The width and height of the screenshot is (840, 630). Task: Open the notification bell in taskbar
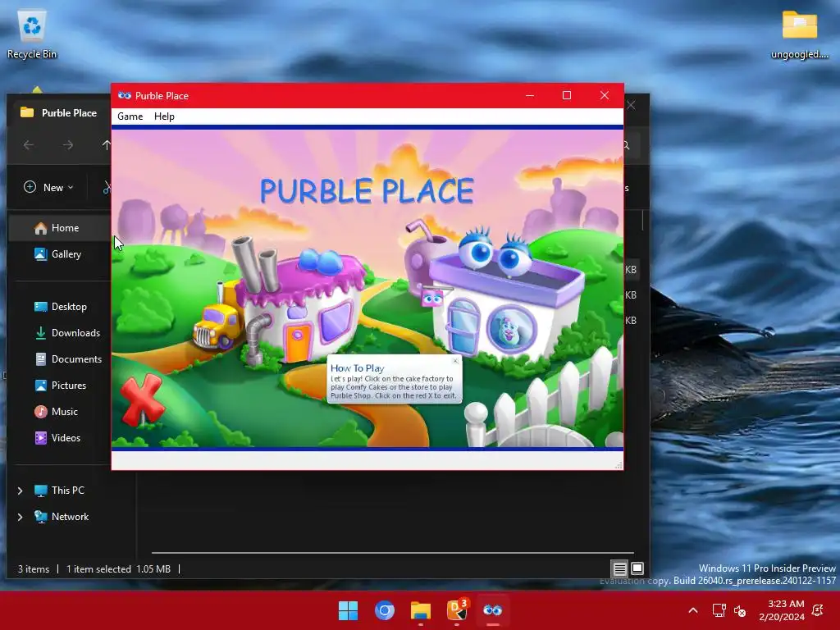[x=818, y=610]
